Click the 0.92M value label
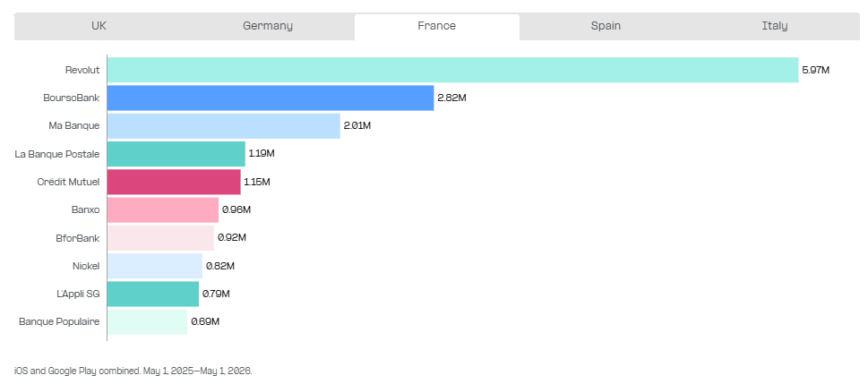868x384 pixels. [x=232, y=238]
